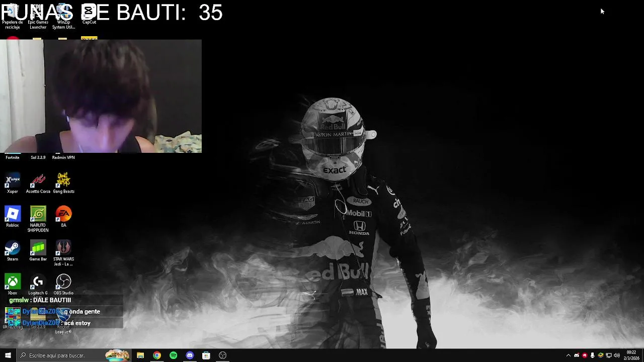
Task: Open the BlueStacks tray icon
Action: [x=601, y=355]
